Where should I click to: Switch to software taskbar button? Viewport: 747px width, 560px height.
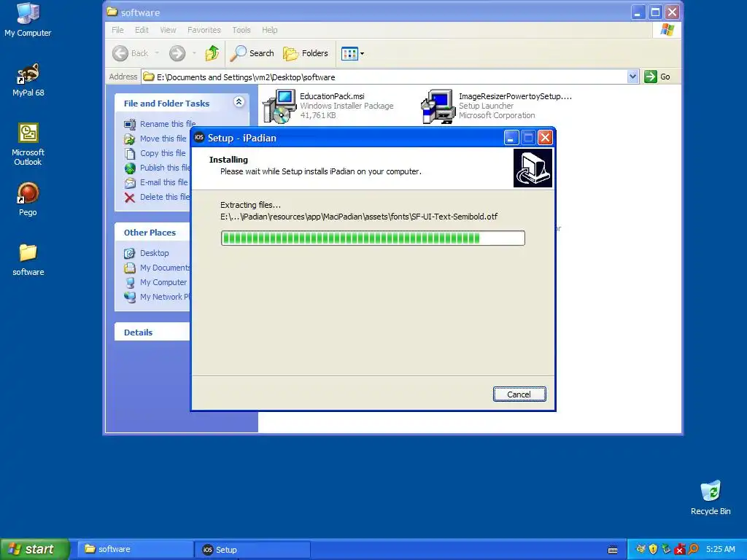point(135,549)
